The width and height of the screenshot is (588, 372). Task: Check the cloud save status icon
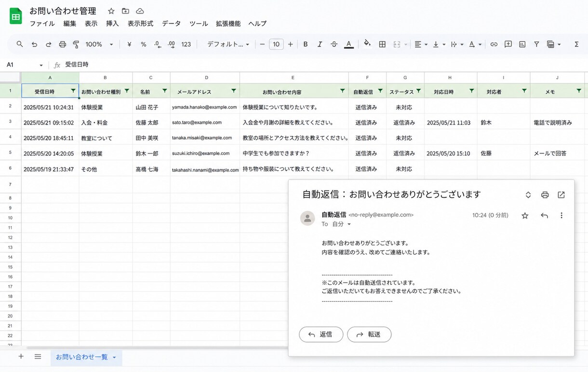[140, 11]
